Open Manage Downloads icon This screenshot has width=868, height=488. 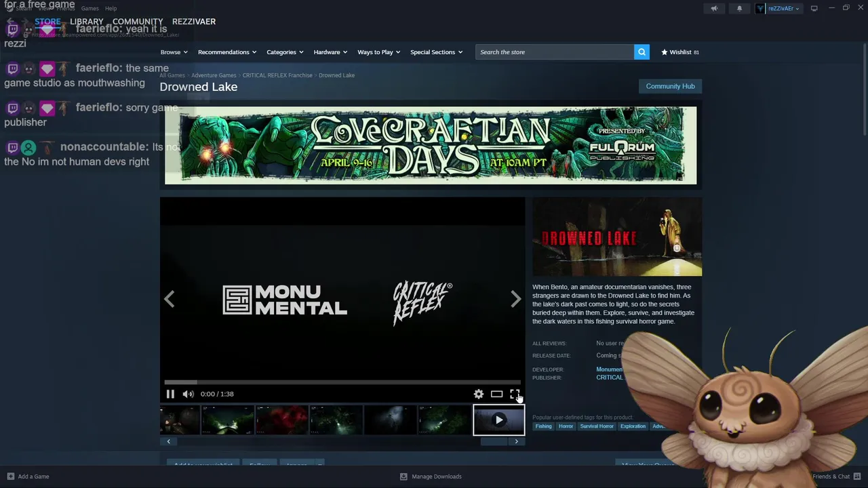(403, 476)
